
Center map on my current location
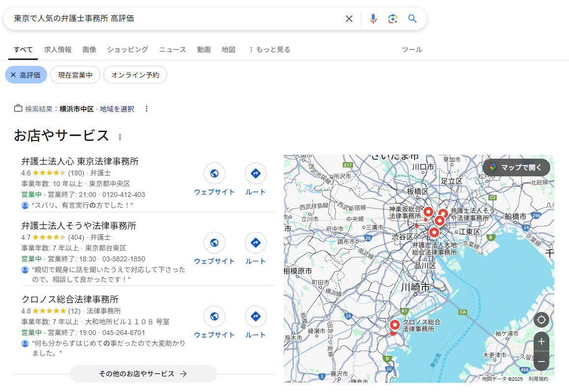(x=541, y=320)
